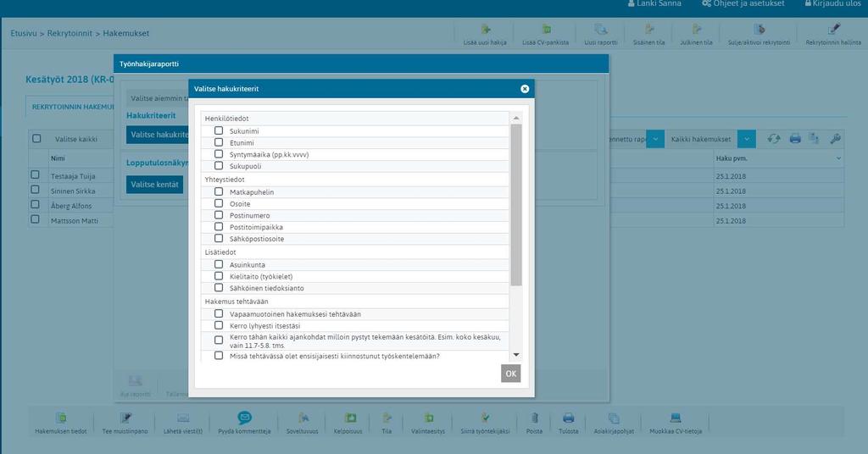The image size is (868, 454).
Task: Click the Valitse hakukriteerit button behind dialog
Action: pyautogui.click(x=158, y=135)
